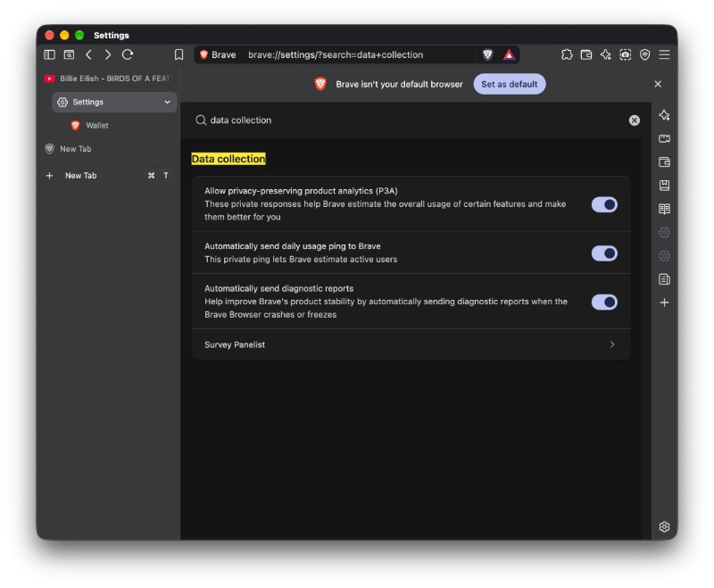This screenshot has width=714, height=588.
Task: Click the Survey Panelist label
Action: pos(235,345)
